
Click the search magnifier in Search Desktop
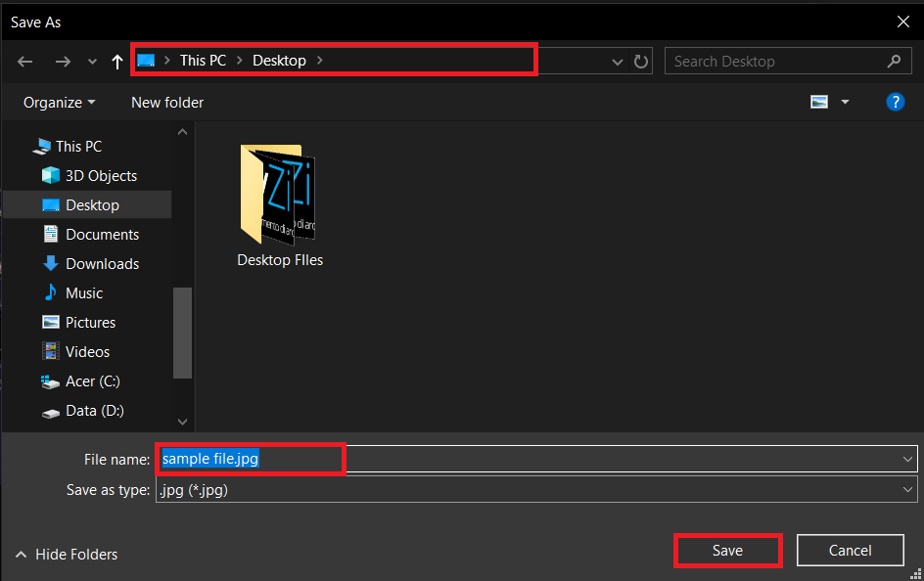[x=894, y=61]
